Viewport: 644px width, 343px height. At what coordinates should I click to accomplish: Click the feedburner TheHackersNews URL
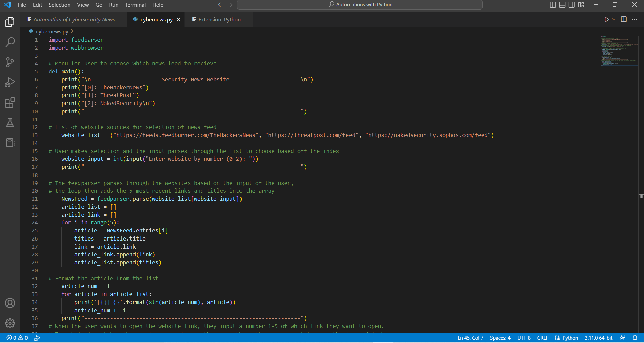[x=185, y=135]
